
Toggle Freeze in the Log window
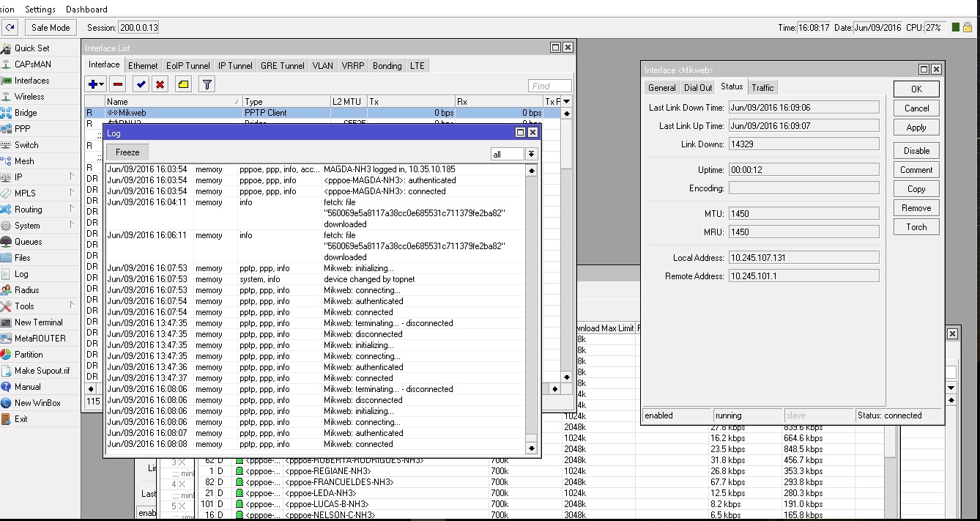click(x=127, y=152)
